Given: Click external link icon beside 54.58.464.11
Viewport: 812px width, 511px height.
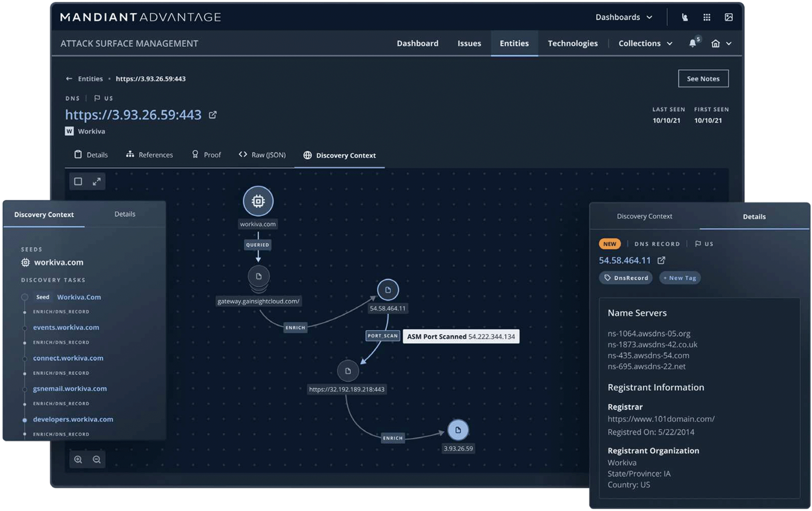Looking at the screenshot, I should [x=661, y=261].
